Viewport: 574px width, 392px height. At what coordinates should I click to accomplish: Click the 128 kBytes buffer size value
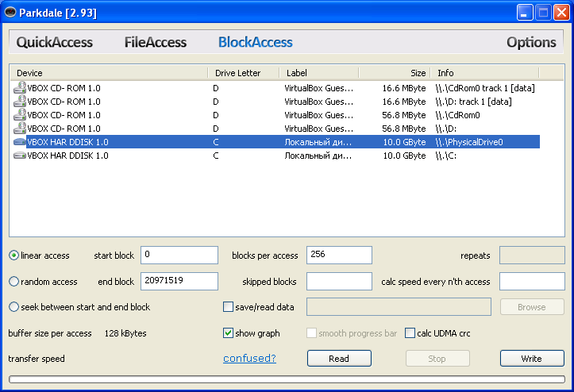point(125,333)
